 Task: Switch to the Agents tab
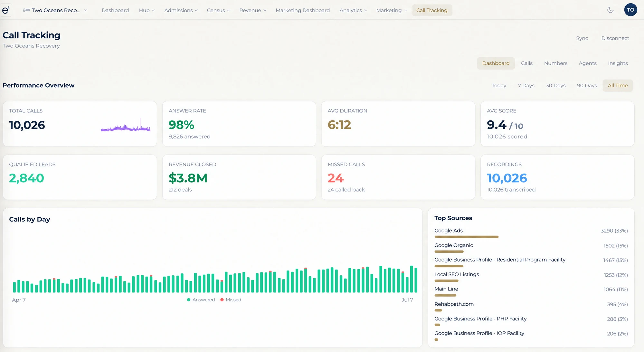click(587, 63)
